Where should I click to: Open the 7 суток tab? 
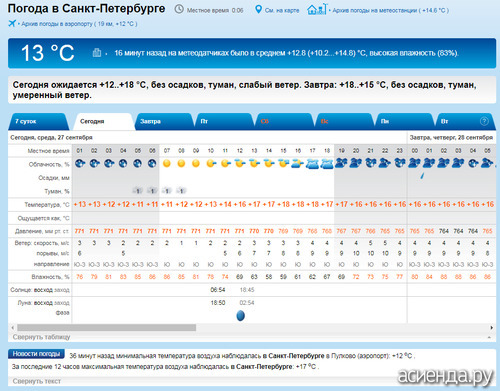point(25,121)
